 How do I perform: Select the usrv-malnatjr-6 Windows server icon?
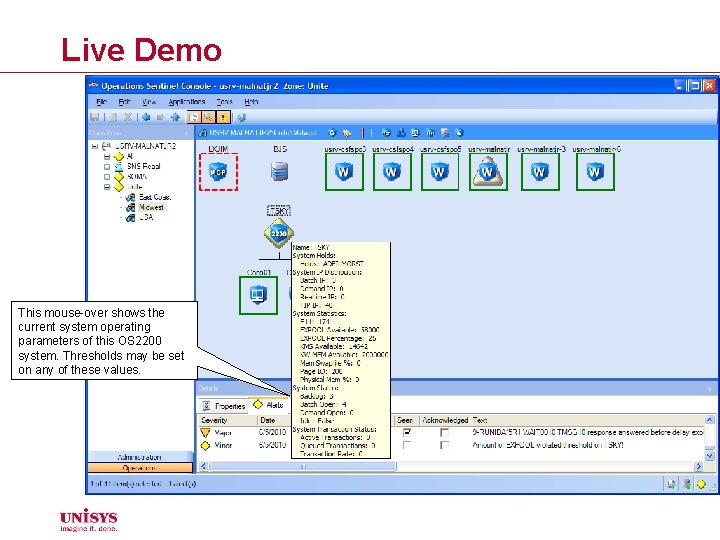[595, 172]
